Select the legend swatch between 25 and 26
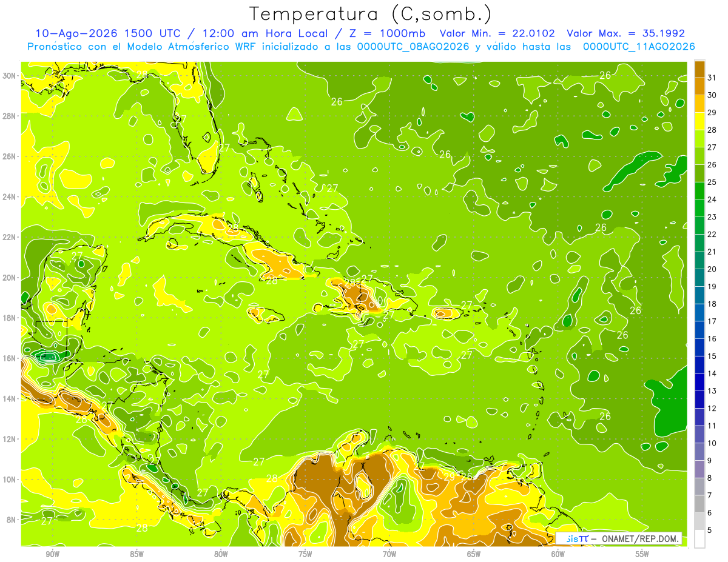The width and height of the screenshot is (728, 562). tap(699, 173)
